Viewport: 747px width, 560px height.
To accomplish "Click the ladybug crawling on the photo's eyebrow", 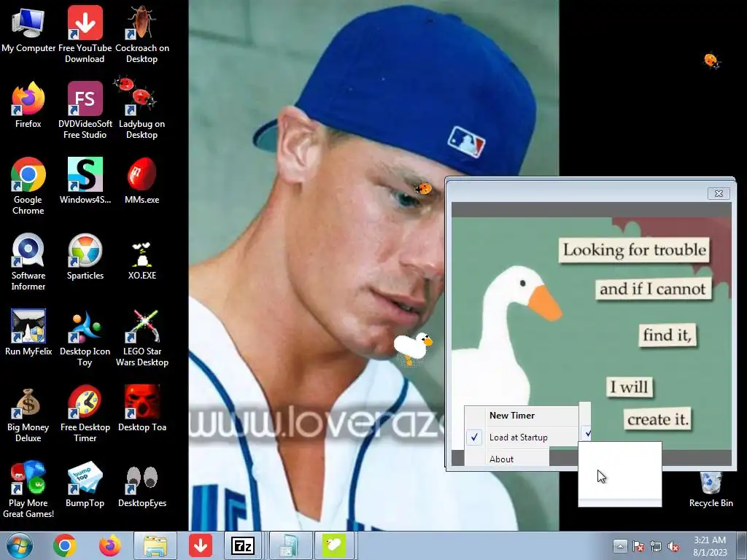I will pos(423,189).
